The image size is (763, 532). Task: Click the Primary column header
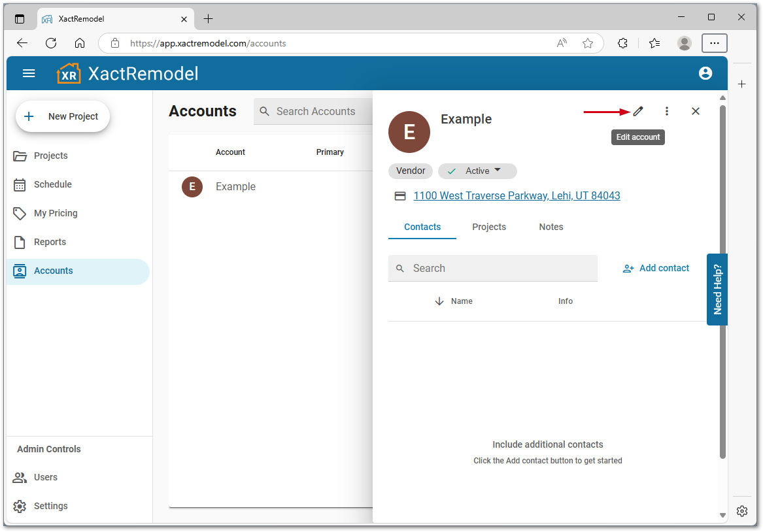(x=330, y=152)
